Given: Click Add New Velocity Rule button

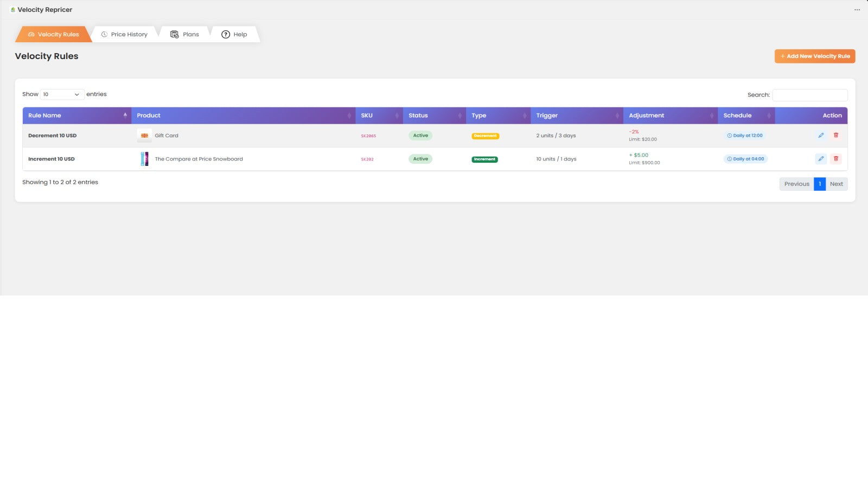Looking at the screenshot, I should (x=815, y=56).
